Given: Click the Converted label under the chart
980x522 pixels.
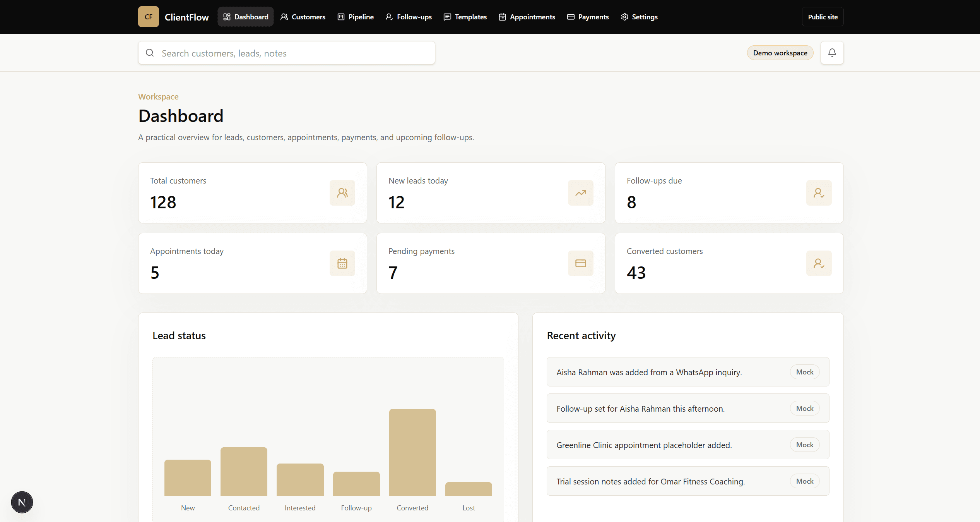Looking at the screenshot, I should coord(412,508).
